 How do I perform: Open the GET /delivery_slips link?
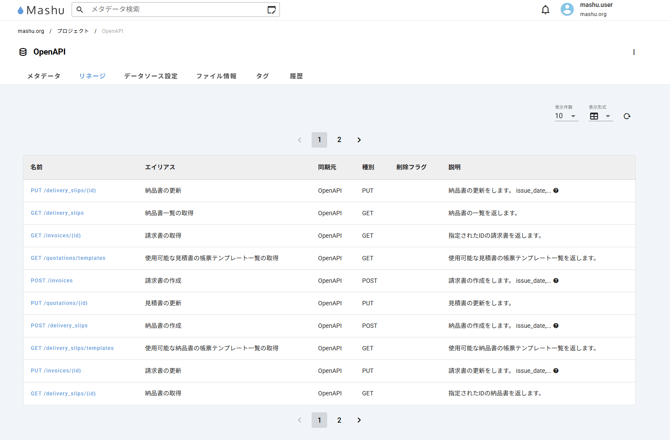coord(57,213)
